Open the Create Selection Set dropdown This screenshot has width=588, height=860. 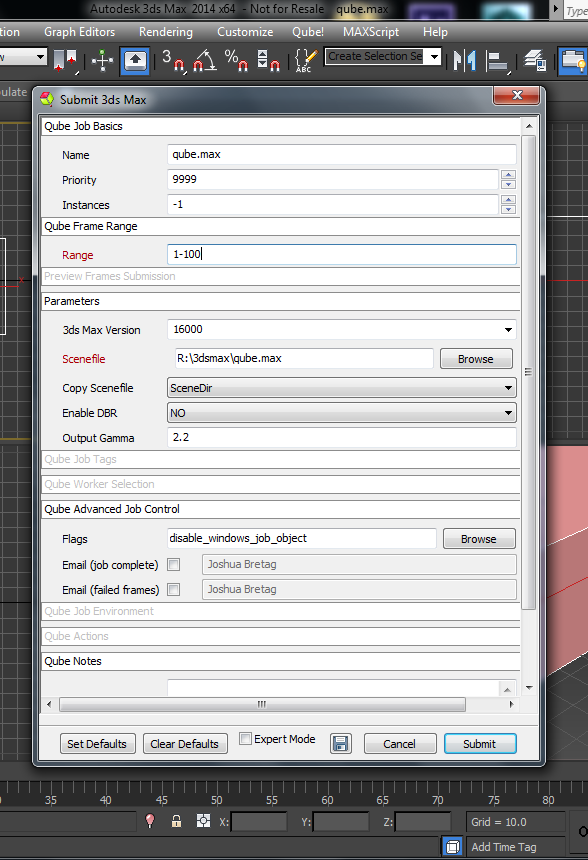click(434, 56)
